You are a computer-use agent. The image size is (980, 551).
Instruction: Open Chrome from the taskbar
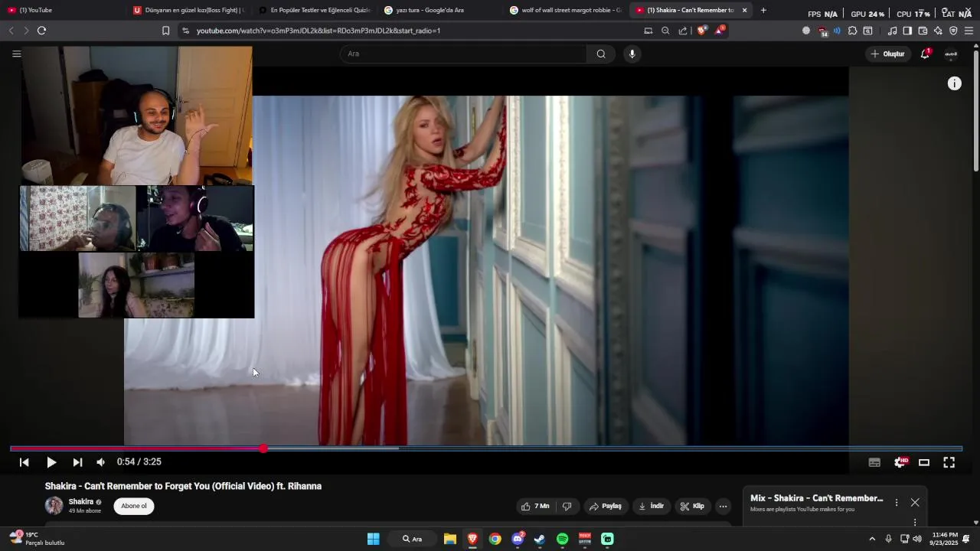pyautogui.click(x=495, y=539)
